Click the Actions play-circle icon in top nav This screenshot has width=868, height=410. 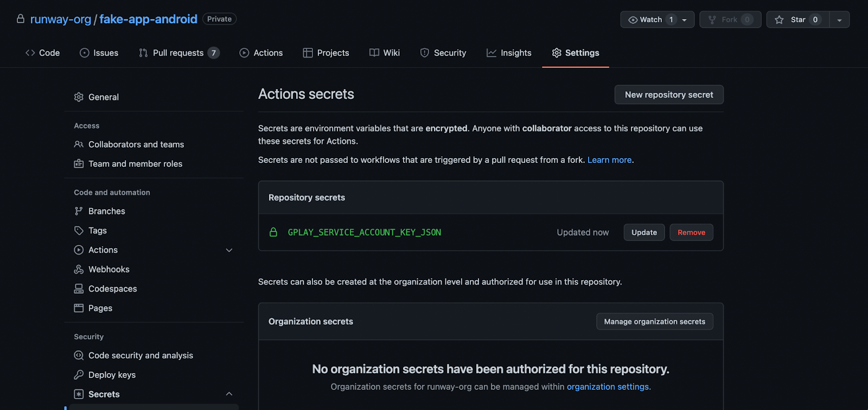point(245,53)
